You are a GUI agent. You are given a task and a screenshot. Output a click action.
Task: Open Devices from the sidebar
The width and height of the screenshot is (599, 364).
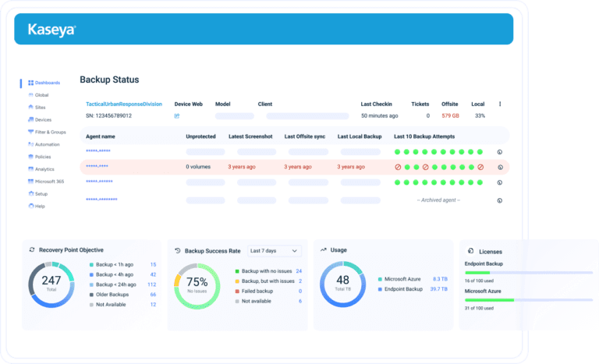tap(31, 120)
